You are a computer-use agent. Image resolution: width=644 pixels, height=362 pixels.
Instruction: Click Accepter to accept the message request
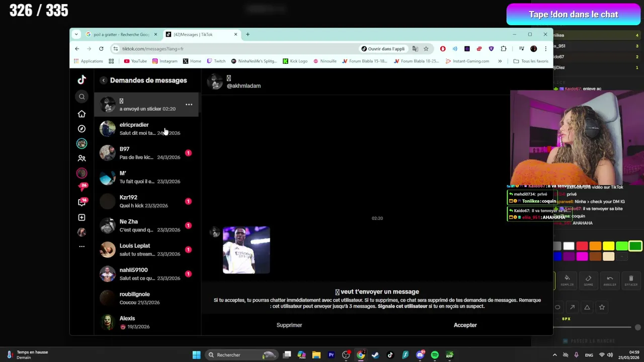(465, 325)
